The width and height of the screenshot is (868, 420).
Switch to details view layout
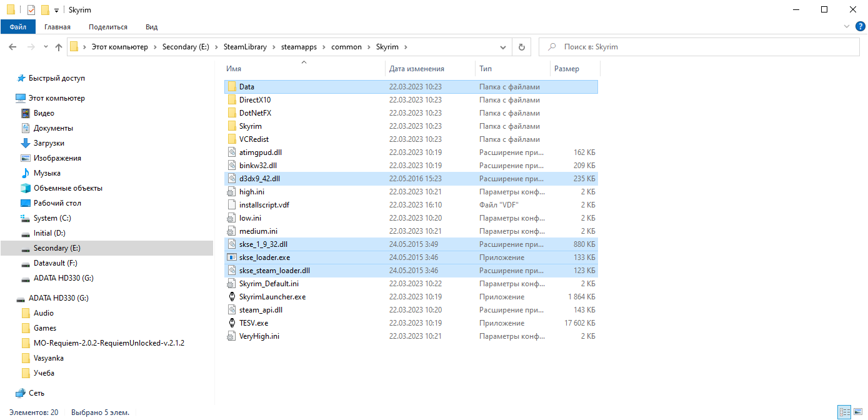[845, 412]
